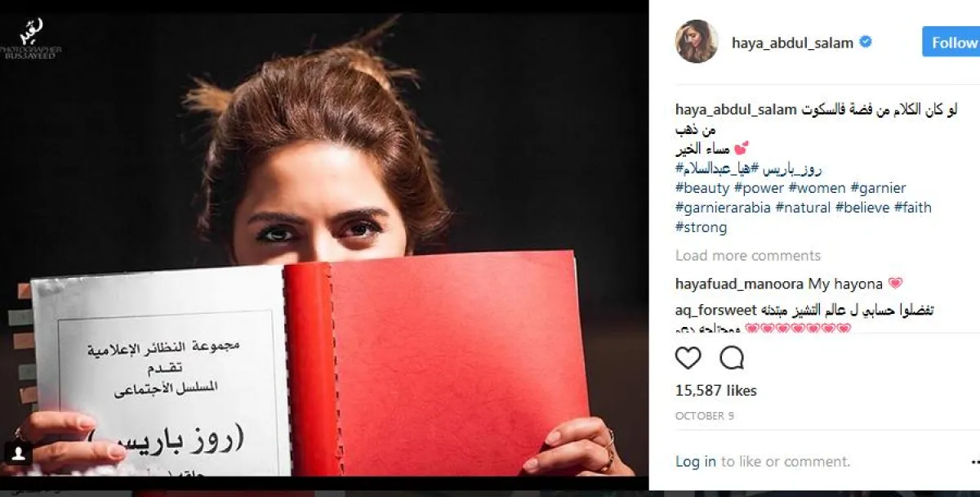Open the #women hashtag
980x497 pixels.
[817, 188]
